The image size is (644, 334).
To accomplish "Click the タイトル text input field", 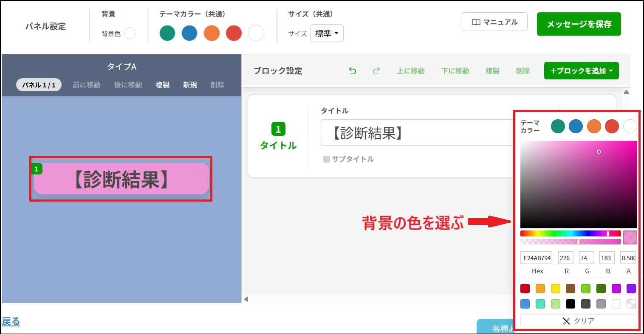I will (417, 132).
